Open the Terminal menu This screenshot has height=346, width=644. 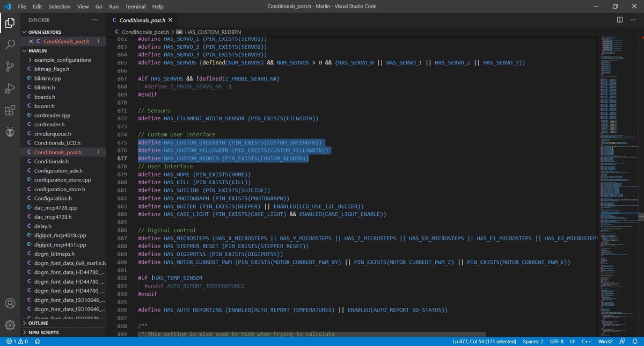[x=135, y=6]
